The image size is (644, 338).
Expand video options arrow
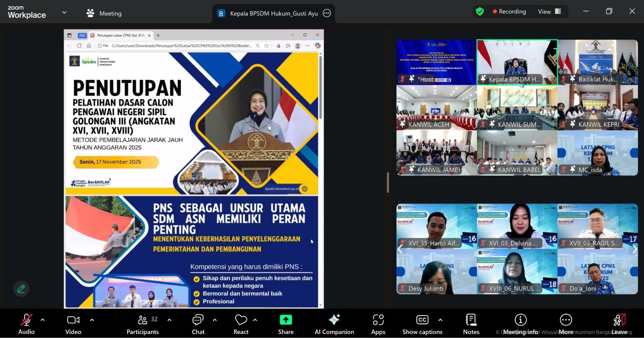click(x=92, y=320)
